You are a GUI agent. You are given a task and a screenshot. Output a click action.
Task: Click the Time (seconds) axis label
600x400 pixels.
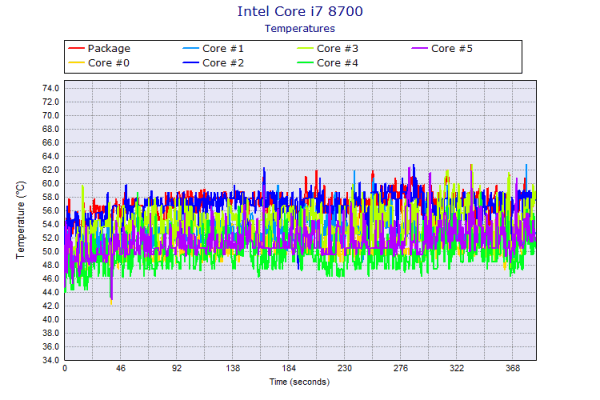(x=299, y=382)
